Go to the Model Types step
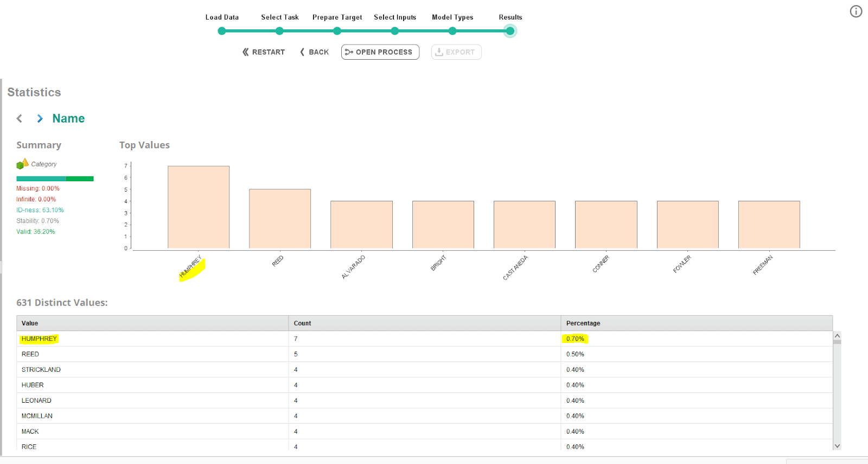Image resolution: width=868 pixels, height=464 pixels. click(452, 31)
